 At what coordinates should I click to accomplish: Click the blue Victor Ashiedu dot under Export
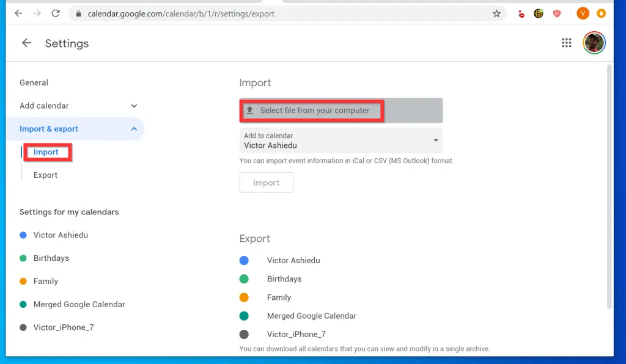click(244, 261)
